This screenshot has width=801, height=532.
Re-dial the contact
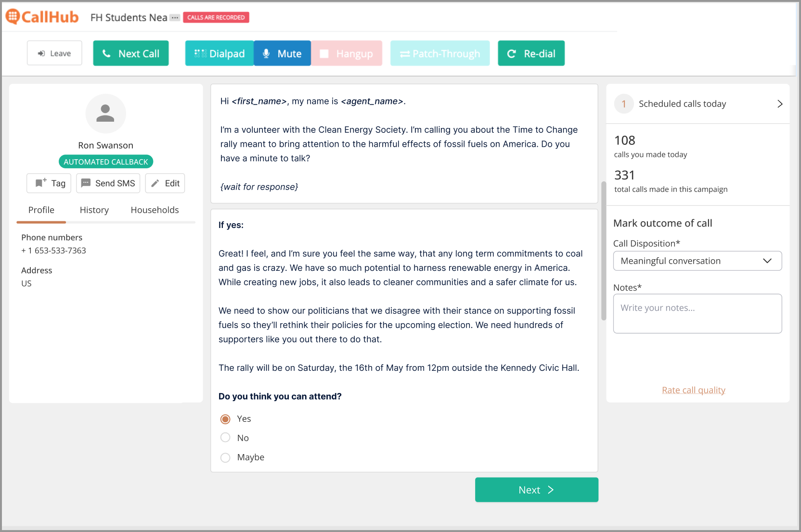pos(531,53)
